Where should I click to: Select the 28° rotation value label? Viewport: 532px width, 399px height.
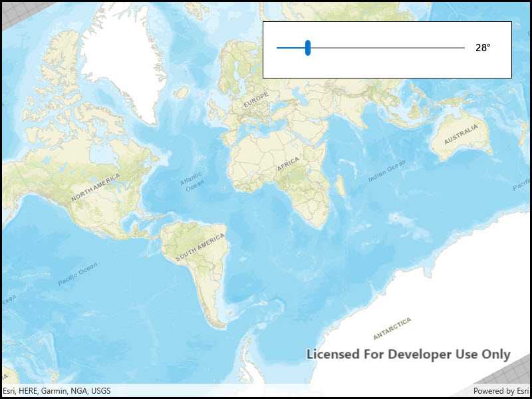coord(481,48)
